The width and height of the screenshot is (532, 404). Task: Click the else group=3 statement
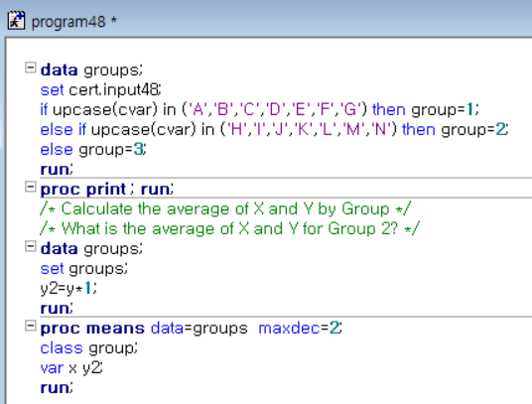pyautogui.click(x=93, y=150)
